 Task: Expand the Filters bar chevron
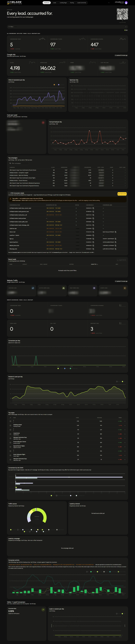pos(126,27)
